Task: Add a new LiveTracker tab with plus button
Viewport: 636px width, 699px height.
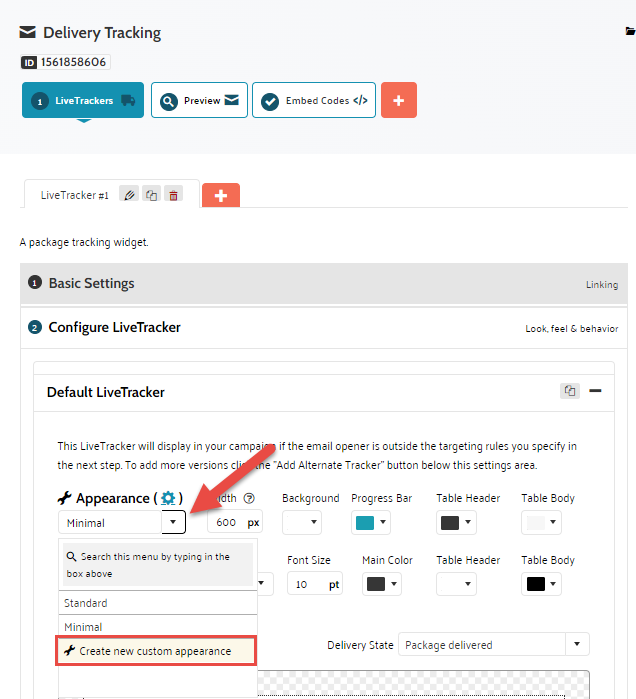Action: 221,195
